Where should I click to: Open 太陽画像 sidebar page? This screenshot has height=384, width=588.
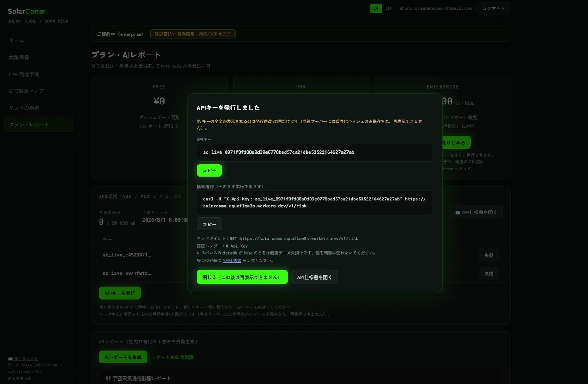pyautogui.click(x=39, y=57)
